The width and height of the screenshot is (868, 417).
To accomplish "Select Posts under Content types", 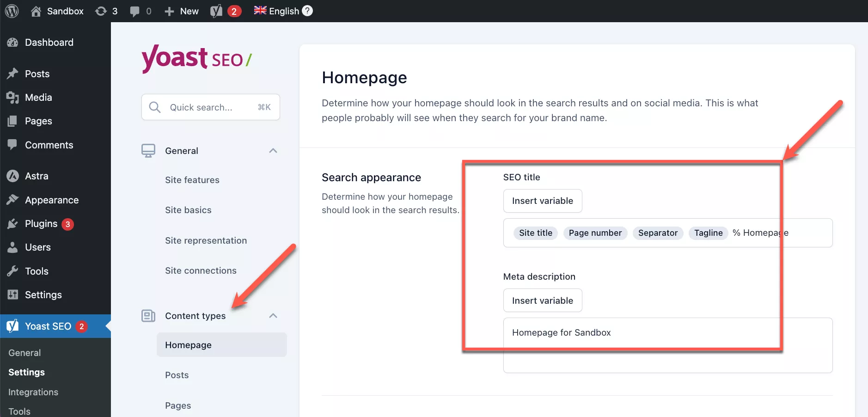I will pyautogui.click(x=176, y=375).
